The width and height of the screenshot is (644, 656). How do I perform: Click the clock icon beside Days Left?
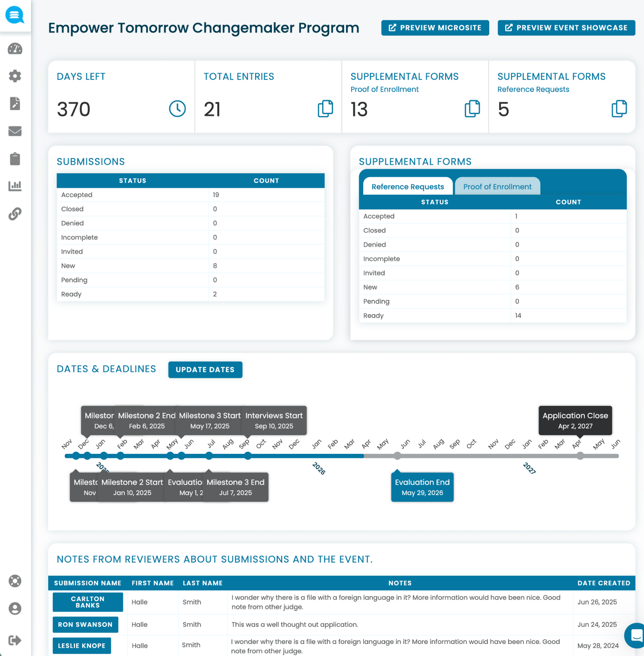coord(177,108)
